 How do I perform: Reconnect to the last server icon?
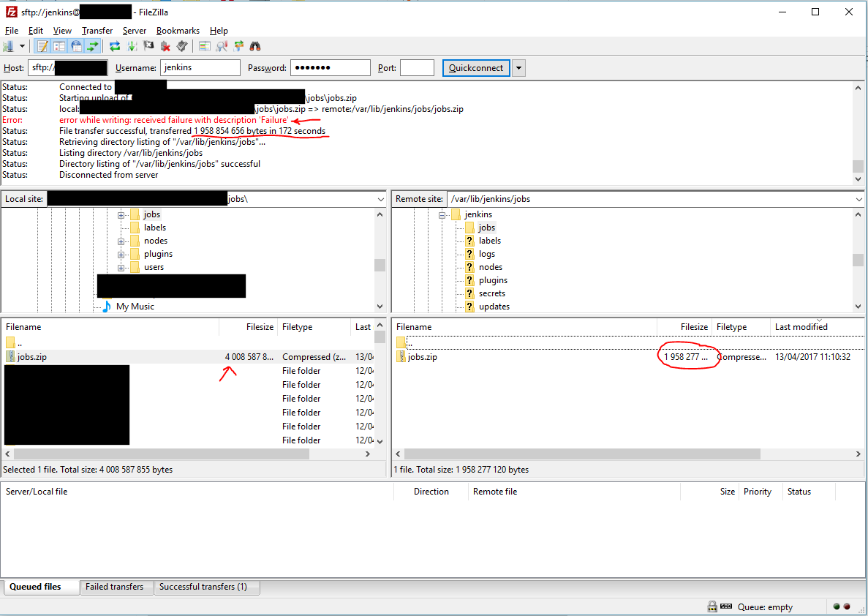181,47
